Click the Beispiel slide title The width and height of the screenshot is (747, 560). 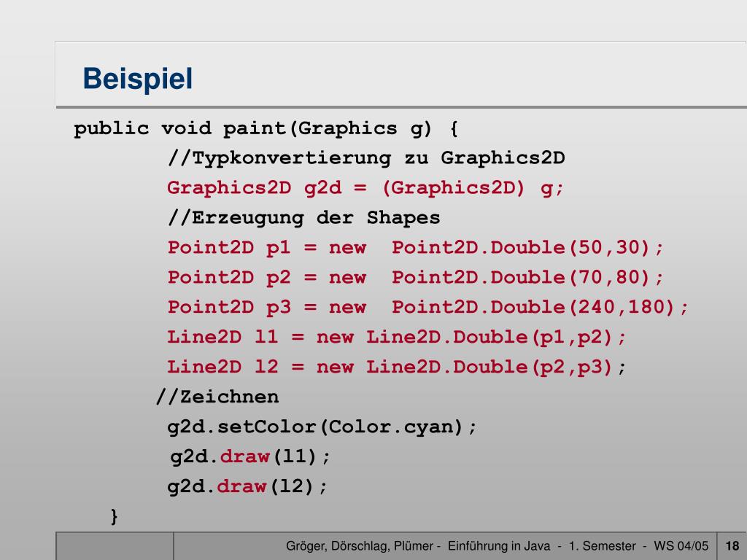138,79
